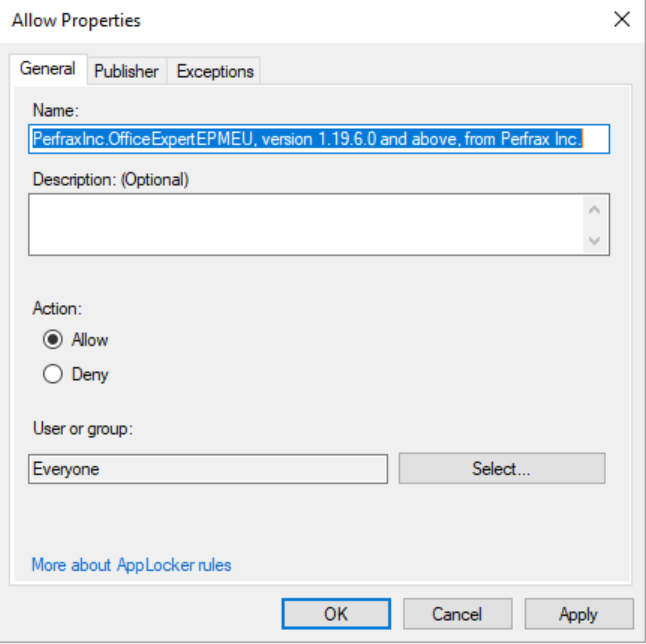Click the Apply button
This screenshot has width=646, height=644.
(578, 614)
